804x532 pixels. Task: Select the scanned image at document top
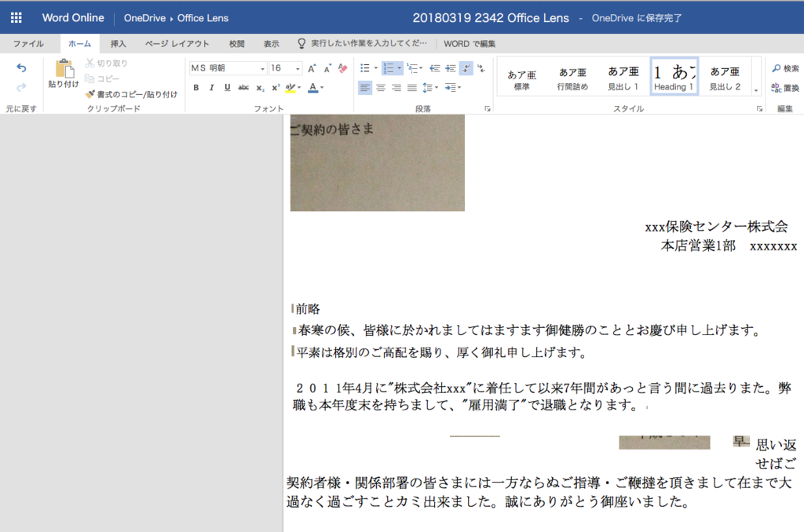378,162
